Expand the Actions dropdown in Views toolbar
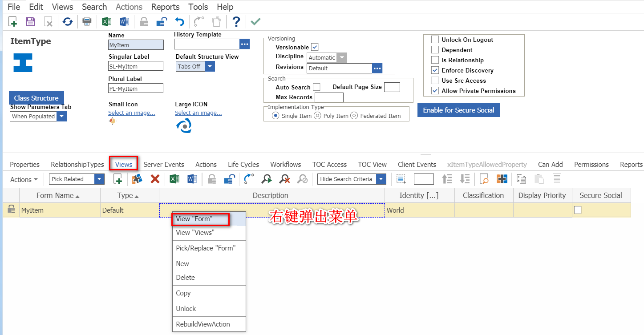Viewport: 644px width, 335px height. pos(24,180)
